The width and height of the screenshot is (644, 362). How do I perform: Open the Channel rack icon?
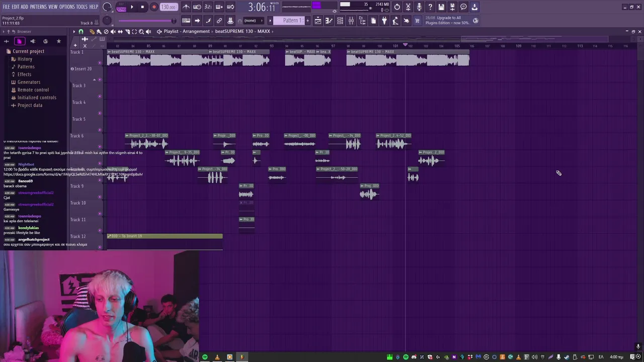coord(340,21)
